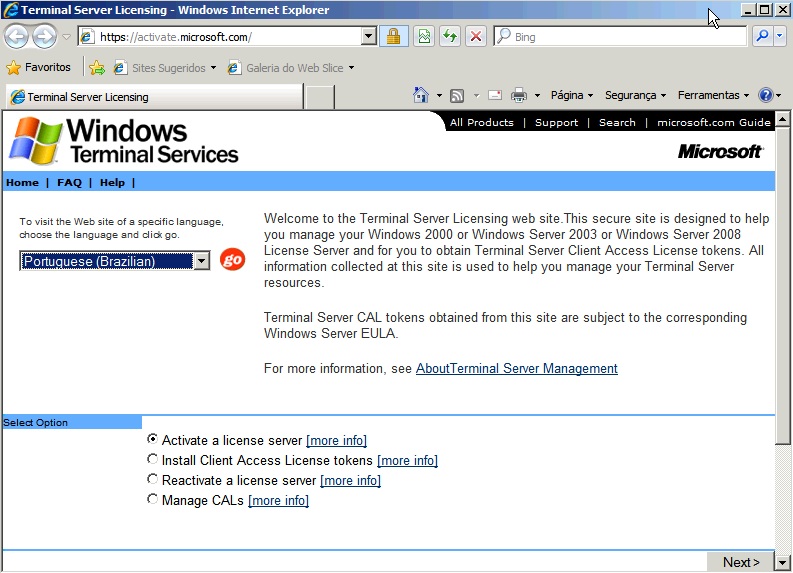
Task: Click the RSS feeds icon
Action: coord(457,95)
